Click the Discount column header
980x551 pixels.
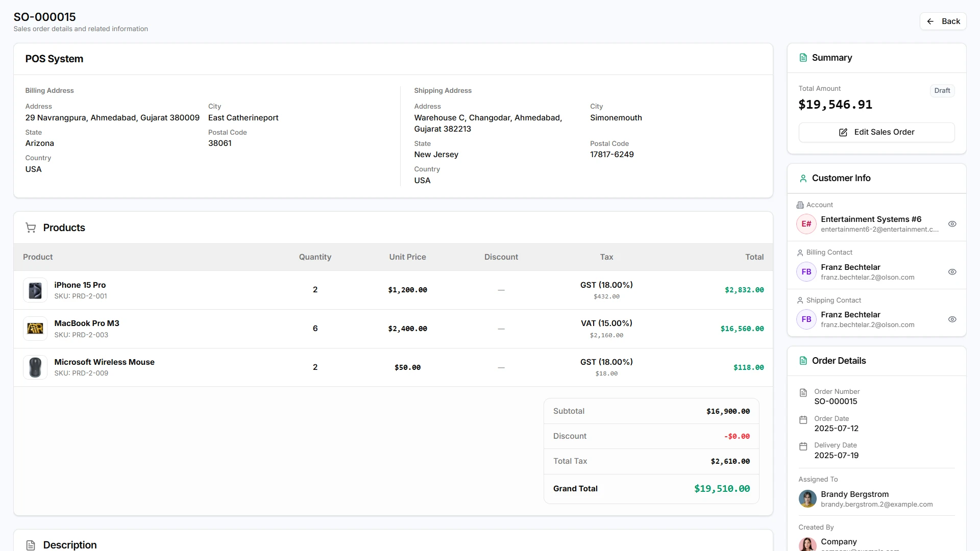(x=501, y=257)
